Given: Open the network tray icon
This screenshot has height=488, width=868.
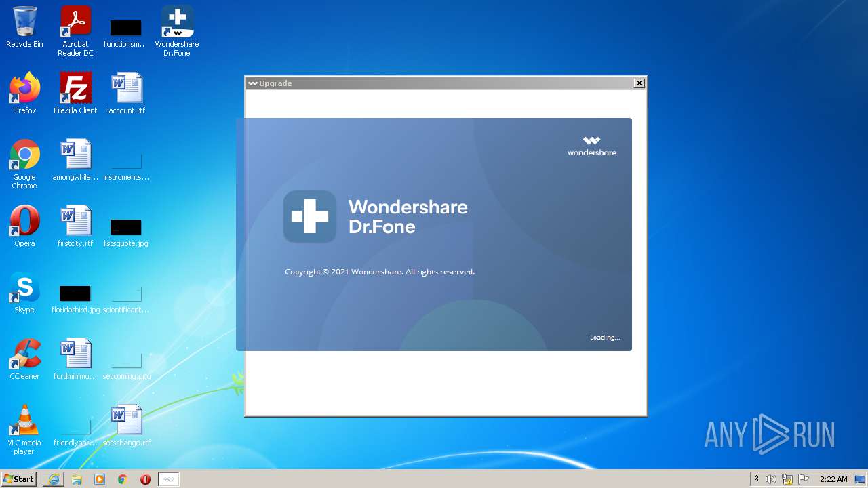Looking at the screenshot, I should click(787, 479).
